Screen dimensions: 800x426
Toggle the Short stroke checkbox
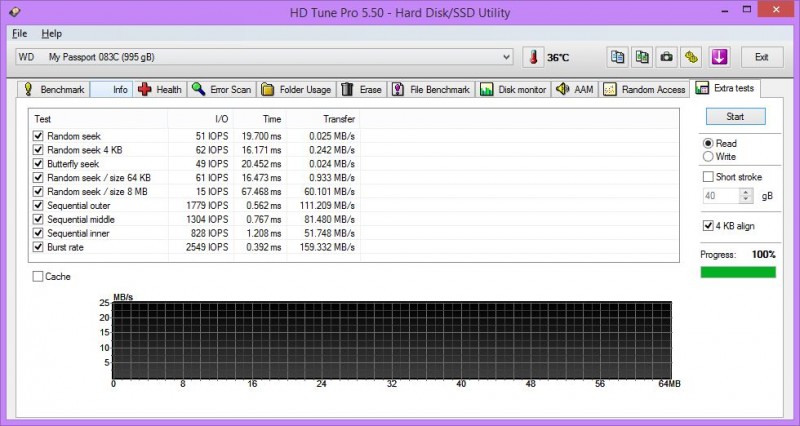click(709, 177)
